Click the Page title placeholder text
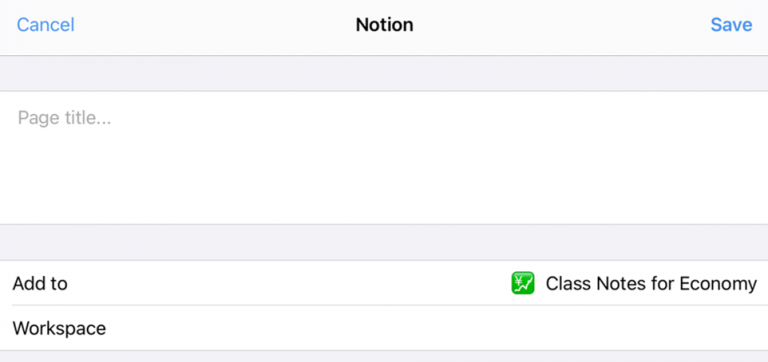This screenshot has width=768, height=362. tap(64, 118)
